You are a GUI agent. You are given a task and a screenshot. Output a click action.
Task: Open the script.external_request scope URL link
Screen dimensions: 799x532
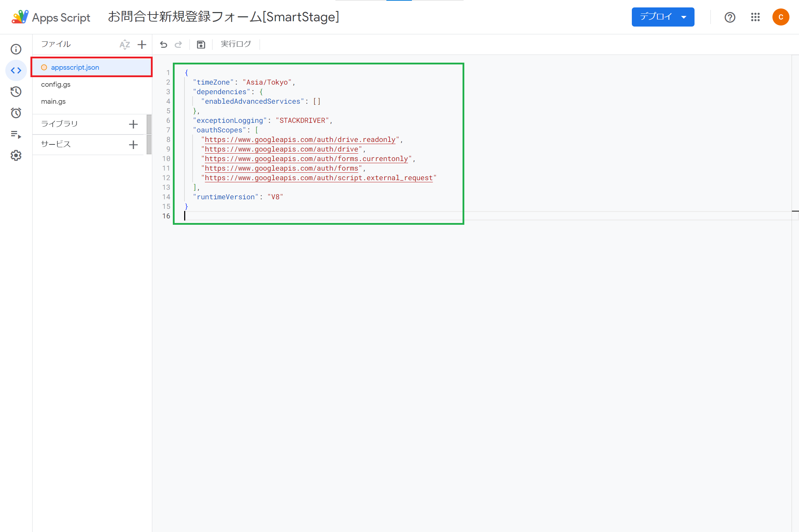pos(319,178)
